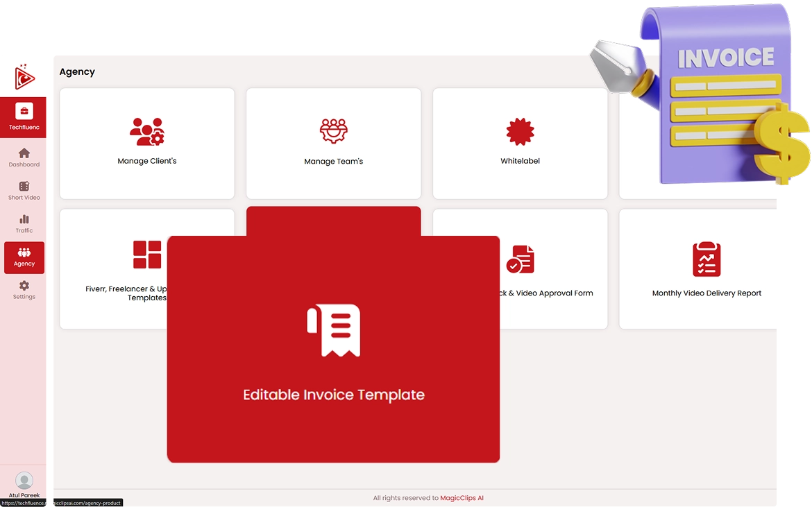This screenshot has height=507, width=812.
Task: Open the Techfluenc briefcase workspace
Action: point(24,112)
